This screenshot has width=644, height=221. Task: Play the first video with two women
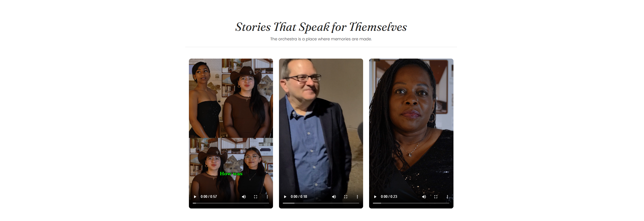(195, 197)
